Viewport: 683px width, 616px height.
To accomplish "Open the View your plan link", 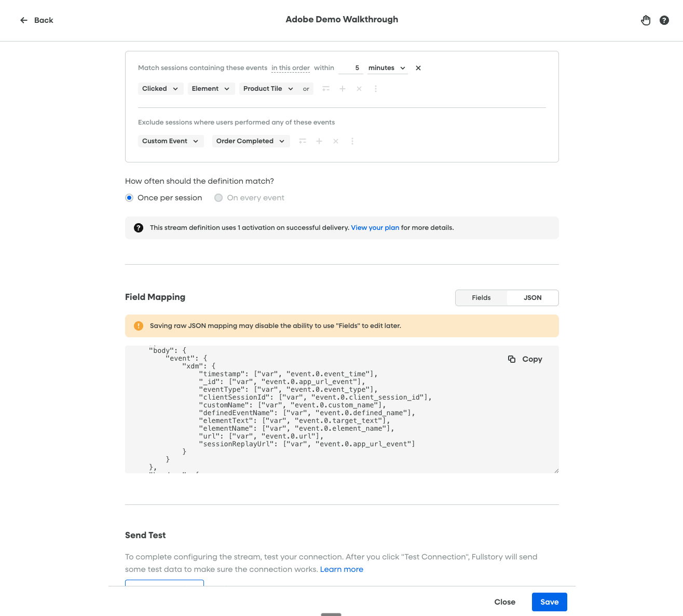I will click(x=375, y=228).
